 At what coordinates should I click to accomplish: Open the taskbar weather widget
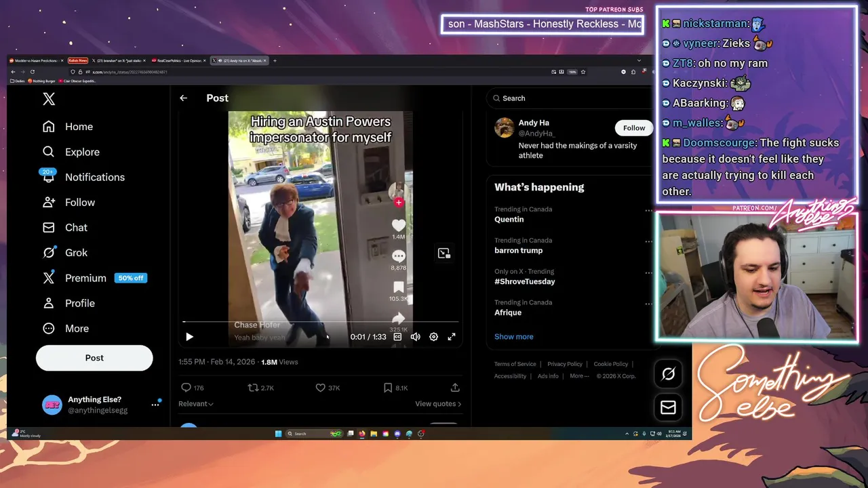[26, 434]
